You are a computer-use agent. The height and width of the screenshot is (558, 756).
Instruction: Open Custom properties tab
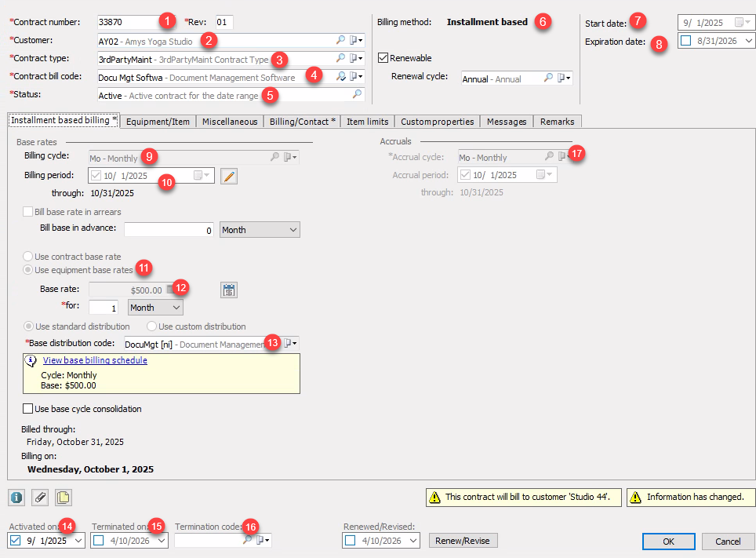click(x=438, y=122)
